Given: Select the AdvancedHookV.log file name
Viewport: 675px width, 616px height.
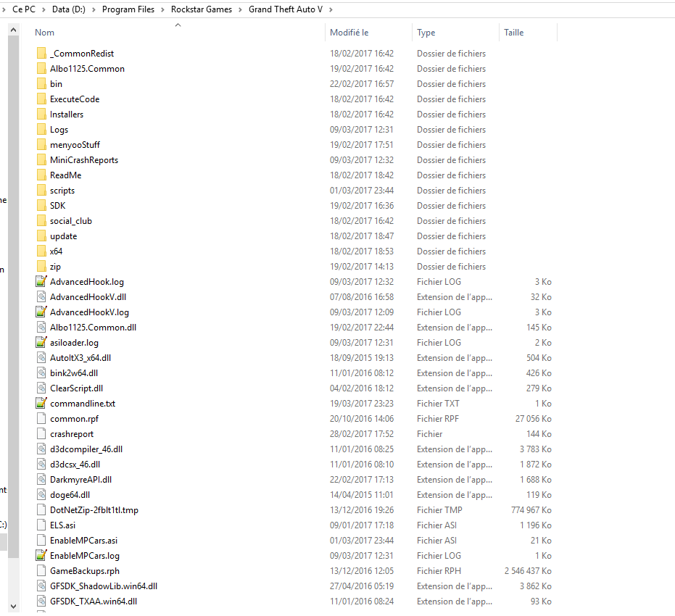Looking at the screenshot, I should click(x=89, y=312).
